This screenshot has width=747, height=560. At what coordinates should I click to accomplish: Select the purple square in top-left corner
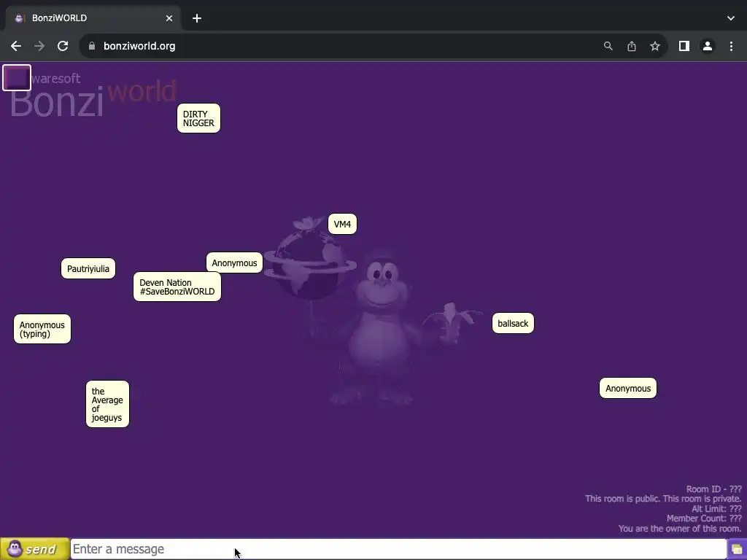pos(17,77)
